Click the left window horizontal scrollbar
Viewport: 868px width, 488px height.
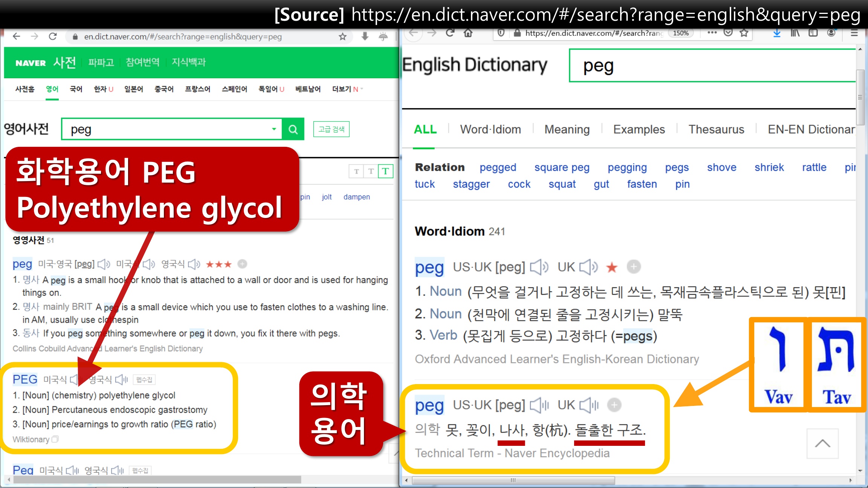[x=157, y=480]
